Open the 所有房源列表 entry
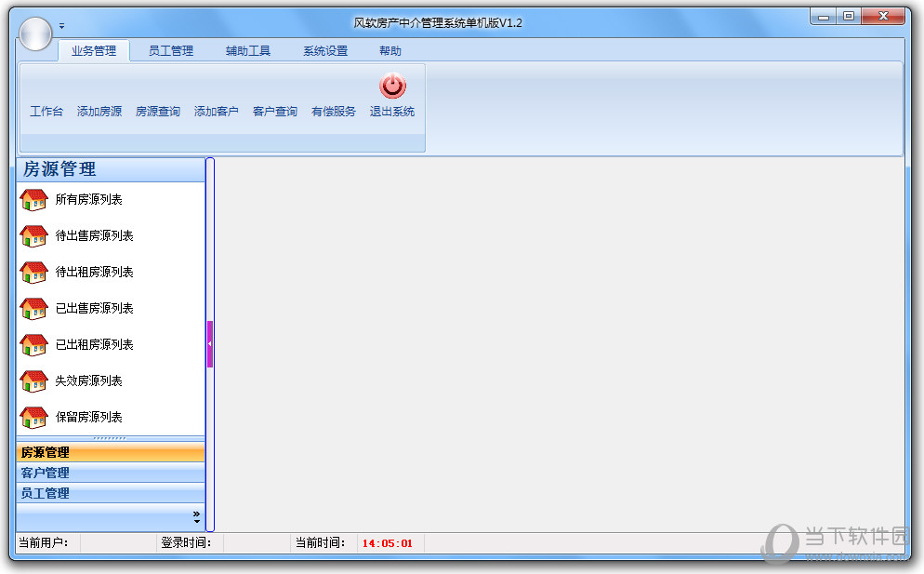The height and width of the screenshot is (574, 924). tap(88, 199)
